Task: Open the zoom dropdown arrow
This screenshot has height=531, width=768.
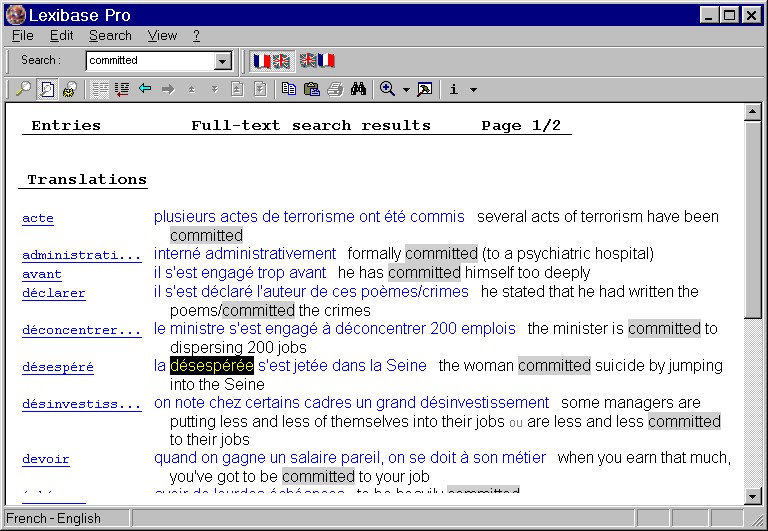Action: click(x=406, y=90)
